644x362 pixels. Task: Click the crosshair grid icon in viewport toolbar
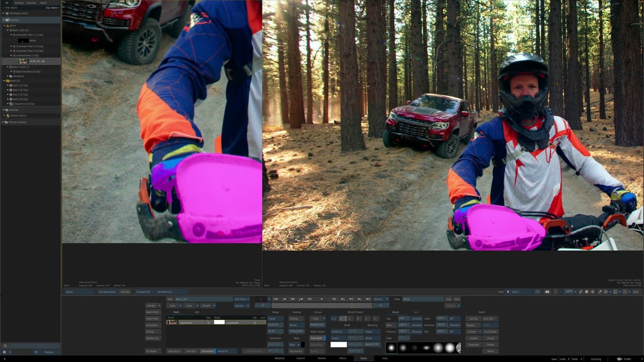coord(606,292)
